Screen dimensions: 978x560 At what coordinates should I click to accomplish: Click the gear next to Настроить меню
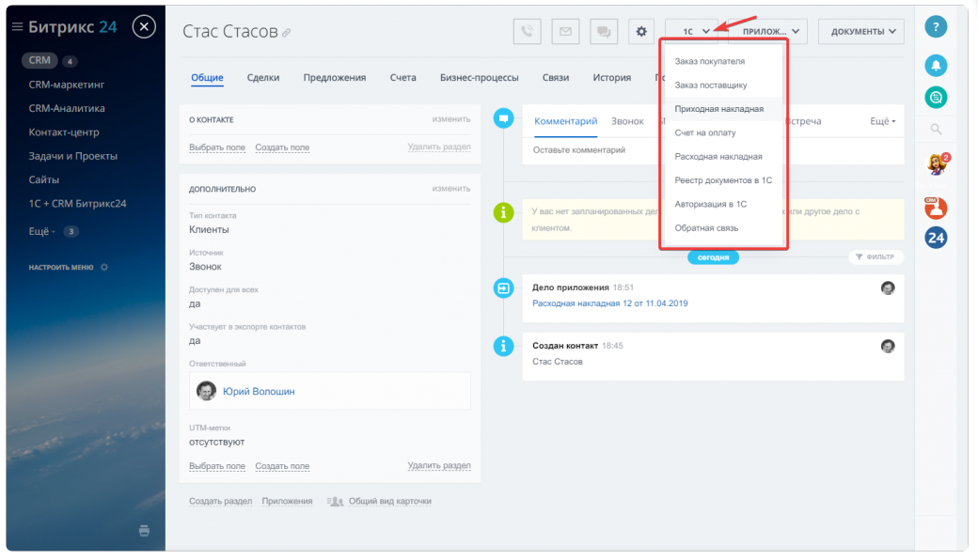tap(104, 267)
